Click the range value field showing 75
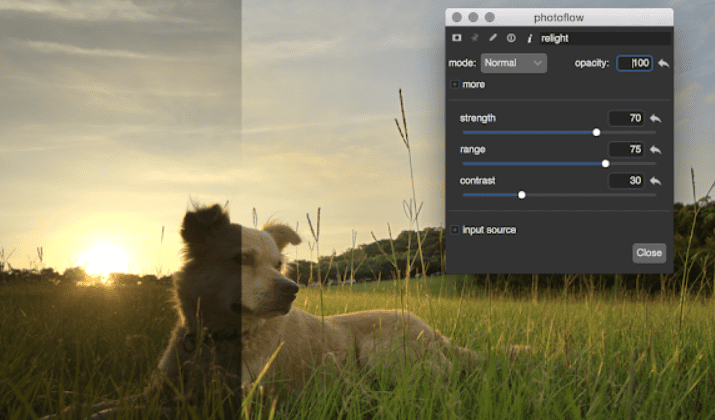715x420 pixels. coord(626,150)
